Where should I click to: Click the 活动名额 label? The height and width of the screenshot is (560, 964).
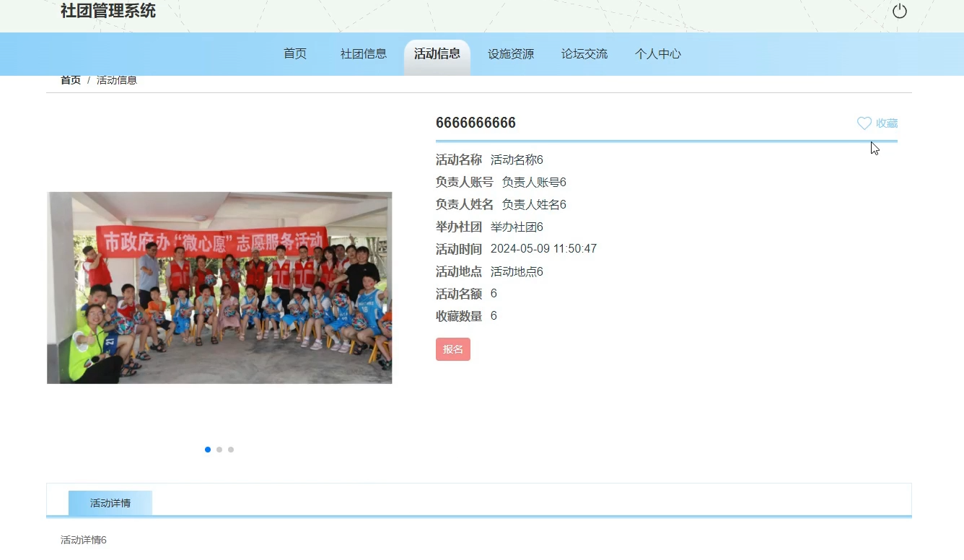coord(459,294)
